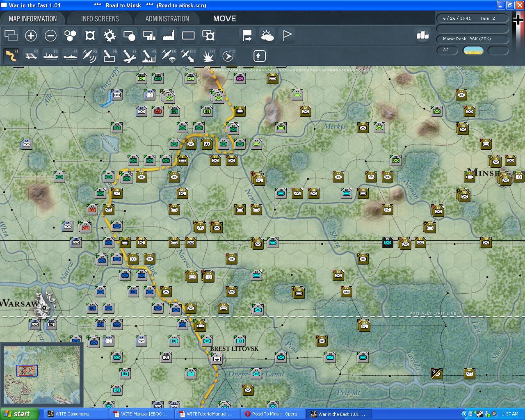Select Bomb City mode (F8)
525x420 pixels.
pyautogui.click(x=149, y=56)
